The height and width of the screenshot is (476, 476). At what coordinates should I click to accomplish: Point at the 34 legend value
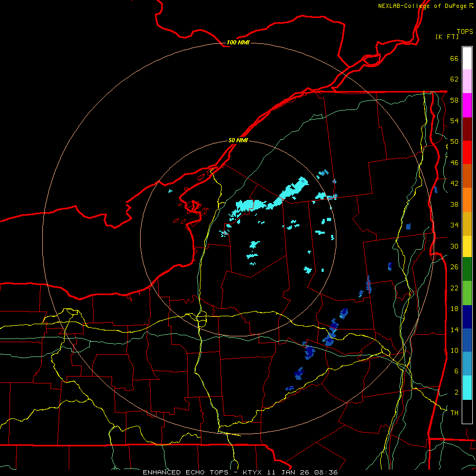coord(454,225)
